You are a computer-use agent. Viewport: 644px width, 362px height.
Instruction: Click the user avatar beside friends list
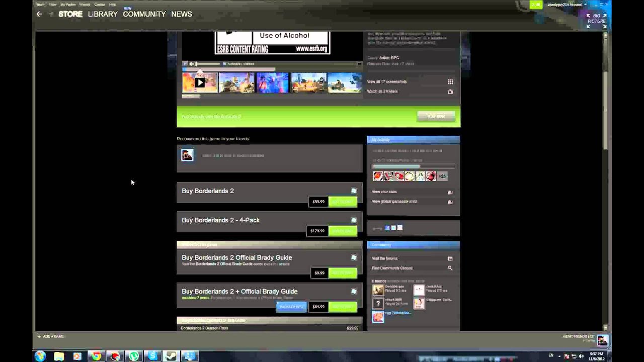602,340
